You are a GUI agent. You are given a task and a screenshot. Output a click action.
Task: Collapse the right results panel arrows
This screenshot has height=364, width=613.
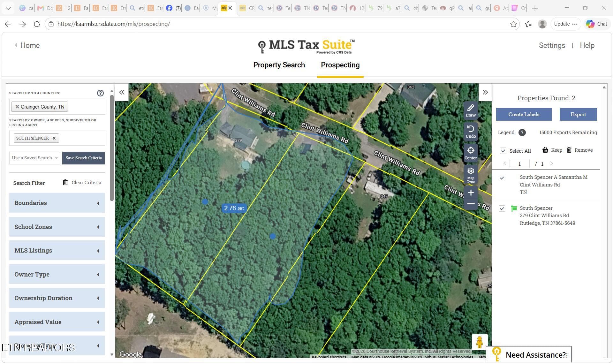tap(485, 92)
